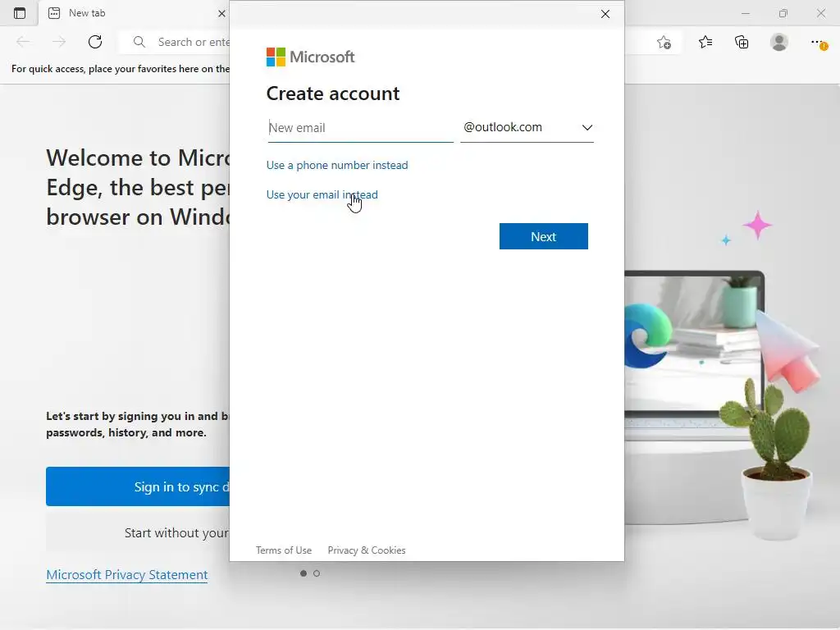840x630 pixels.
Task: Click Use a phone number instead link
Action: [x=337, y=165]
